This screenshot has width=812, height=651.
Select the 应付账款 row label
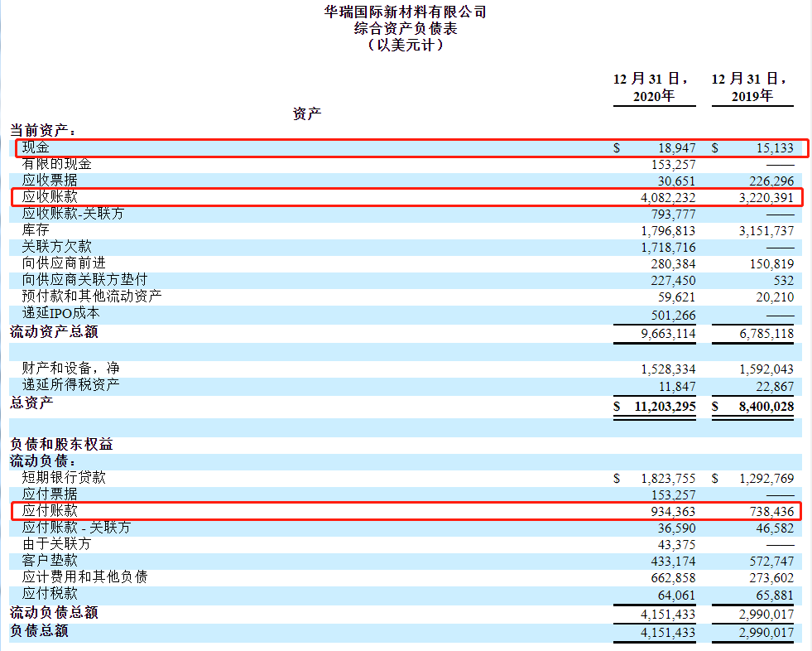point(50,510)
